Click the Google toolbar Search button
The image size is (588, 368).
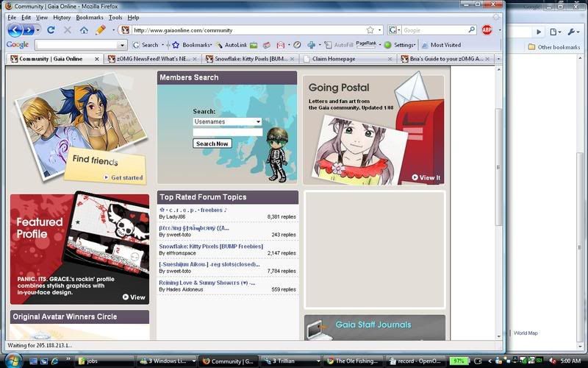[146, 45]
